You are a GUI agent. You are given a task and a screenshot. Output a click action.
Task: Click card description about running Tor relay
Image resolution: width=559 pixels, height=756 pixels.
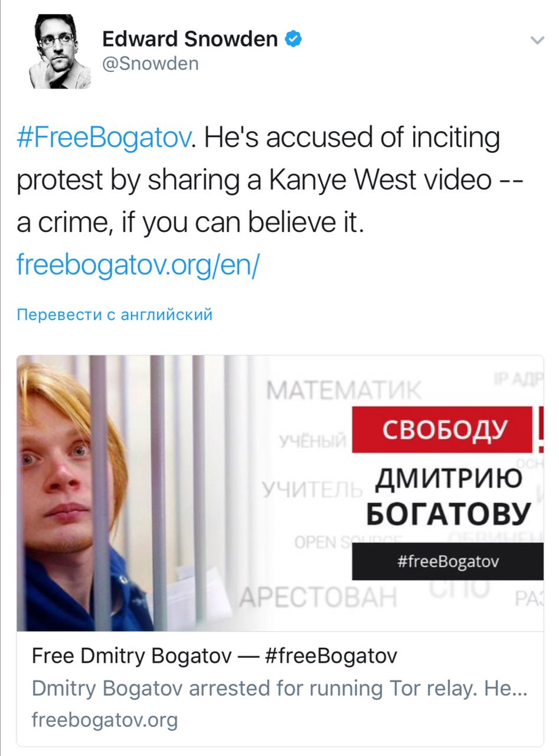[279, 688]
